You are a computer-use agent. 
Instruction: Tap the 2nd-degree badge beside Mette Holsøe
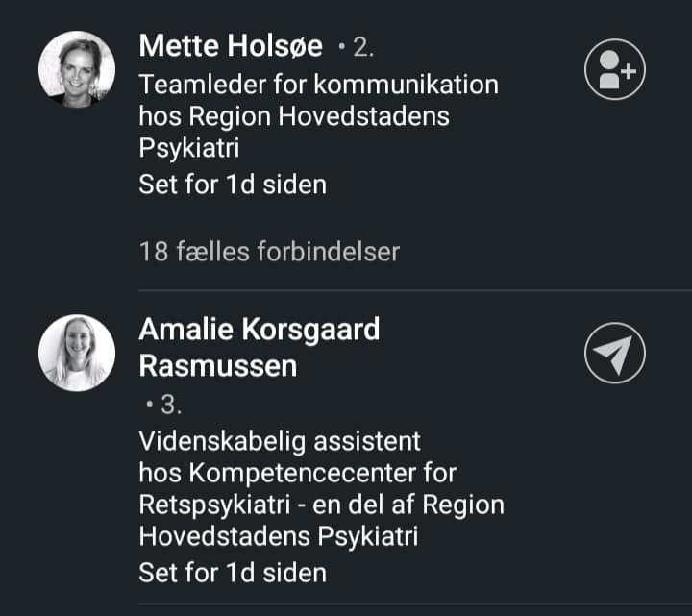pyautogui.click(x=357, y=47)
